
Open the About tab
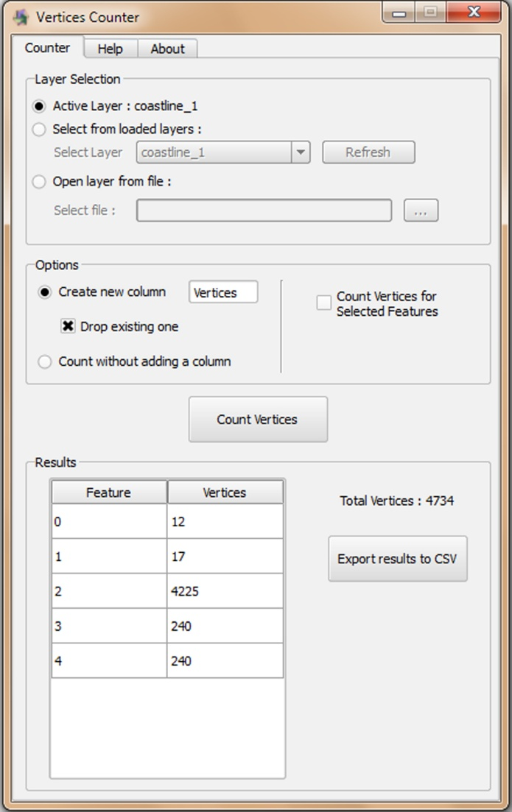pyautogui.click(x=167, y=49)
